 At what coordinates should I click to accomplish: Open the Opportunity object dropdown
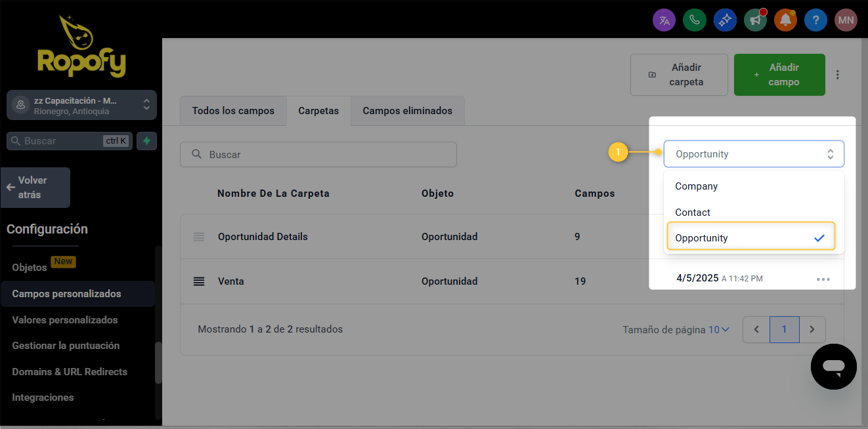(x=753, y=154)
